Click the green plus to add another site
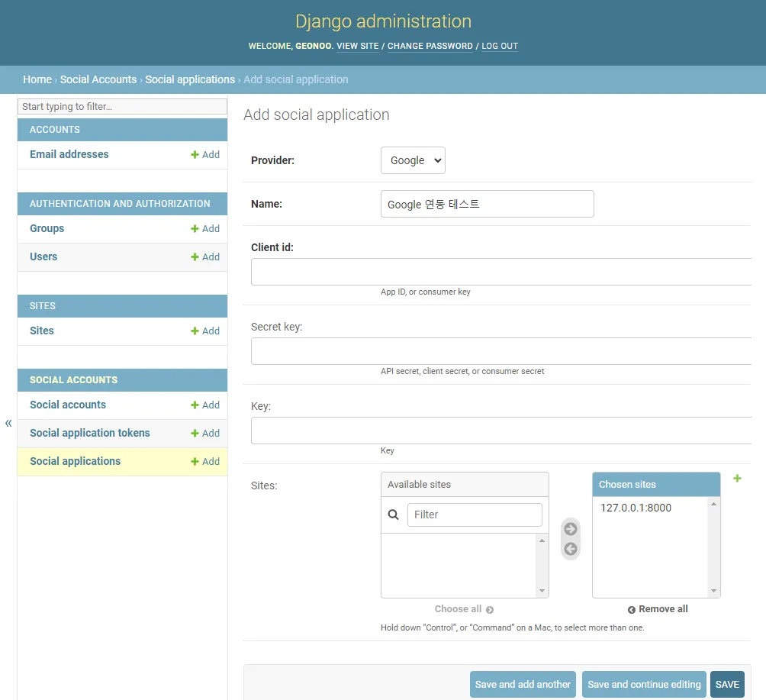This screenshot has width=766, height=700. coord(737,479)
